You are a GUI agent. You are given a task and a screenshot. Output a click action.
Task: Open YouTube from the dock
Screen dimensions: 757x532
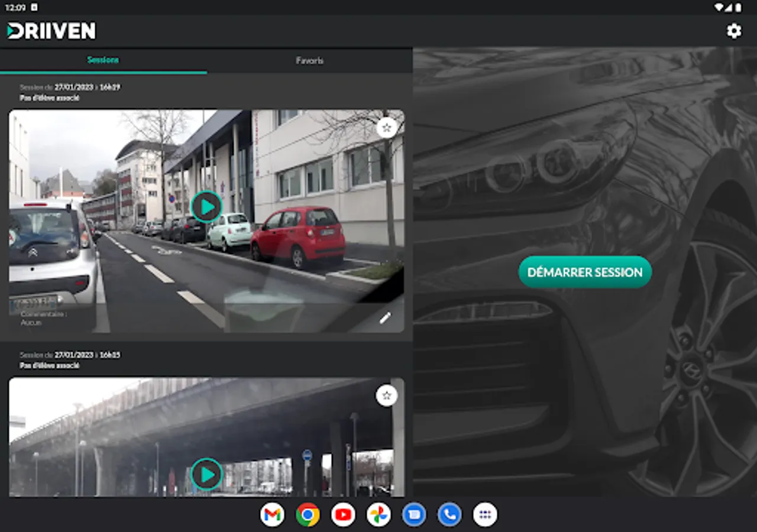click(343, 515)
